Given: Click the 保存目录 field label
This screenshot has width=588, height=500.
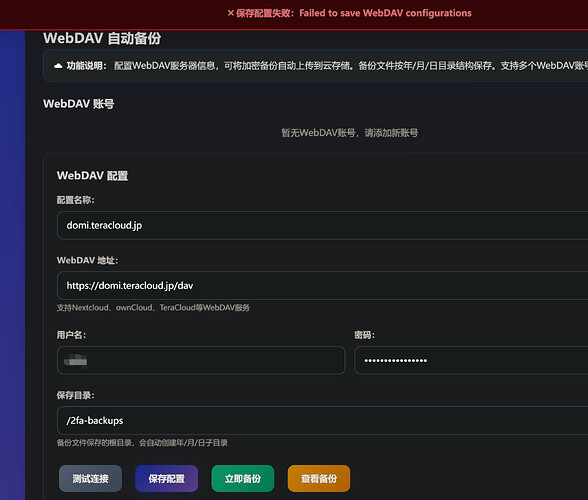Looking at the screenshot, I should tap(75, 395).
